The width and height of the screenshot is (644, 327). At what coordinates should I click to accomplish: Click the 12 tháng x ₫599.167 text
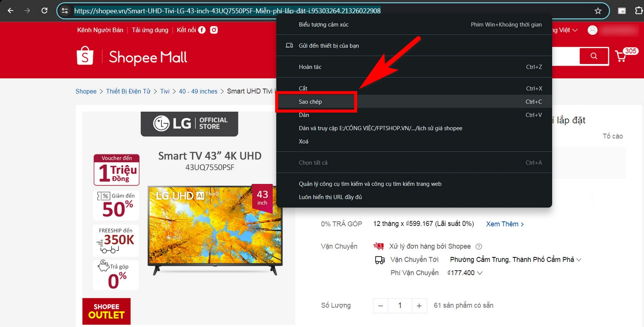[x=423, y=224]
